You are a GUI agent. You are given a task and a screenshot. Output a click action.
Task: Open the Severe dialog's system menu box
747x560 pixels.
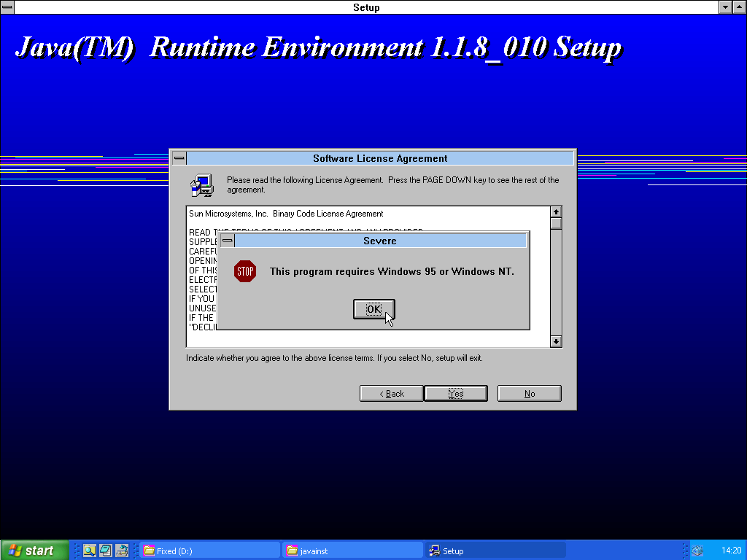228,241
